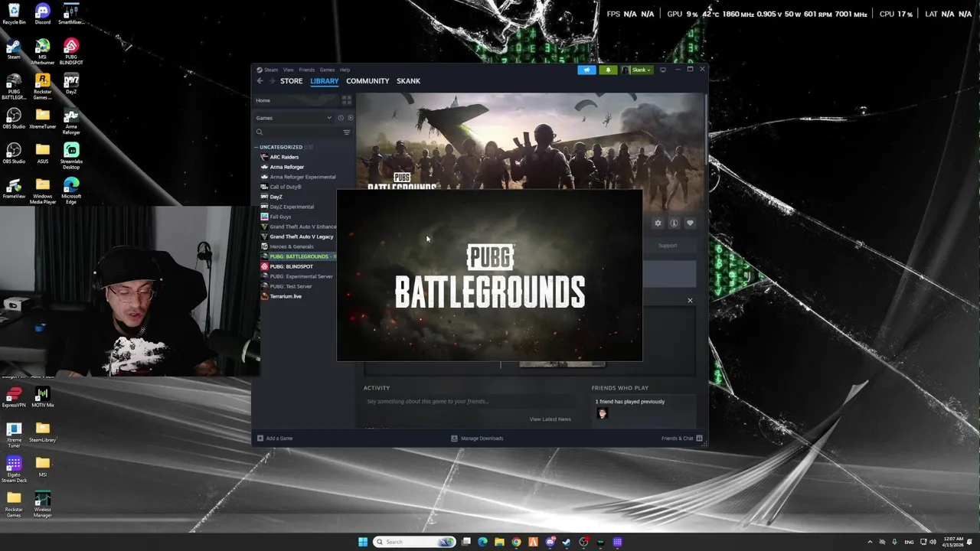Open Discord desktop shortcut

click(x=43, y=14)
